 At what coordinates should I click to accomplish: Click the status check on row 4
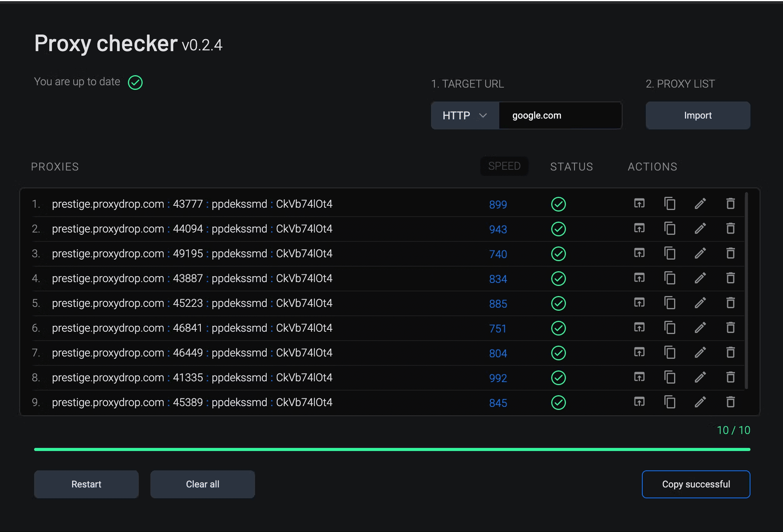[x=559, y=278]
